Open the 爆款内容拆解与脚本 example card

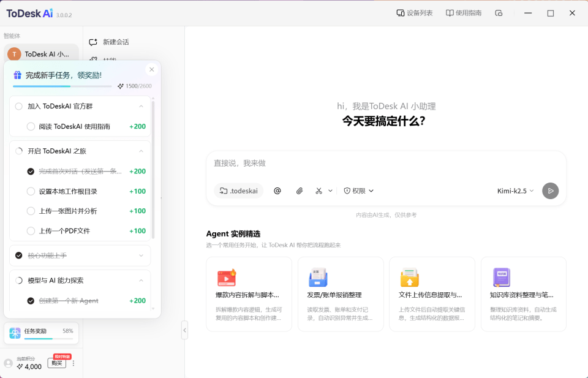point(249,294)
